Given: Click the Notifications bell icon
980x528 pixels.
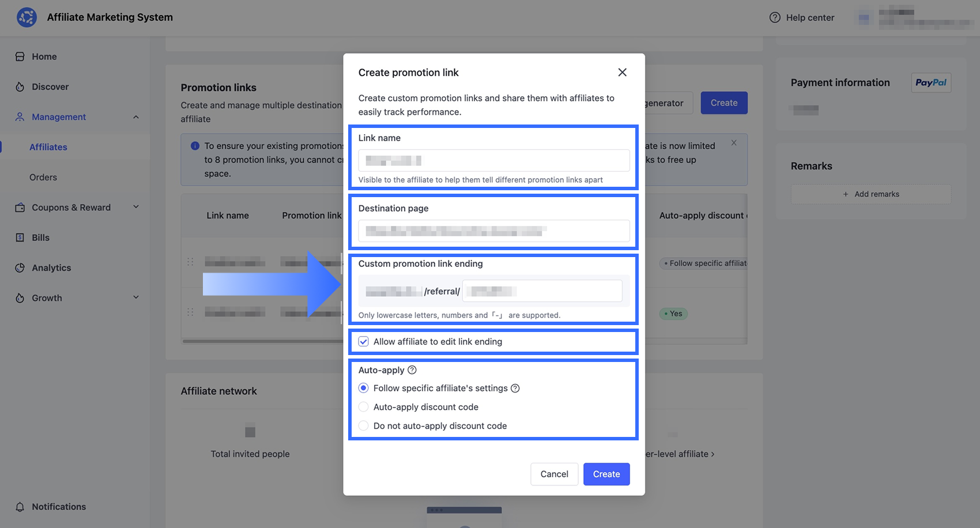Looking at the screenshot, I should [20, 507].
